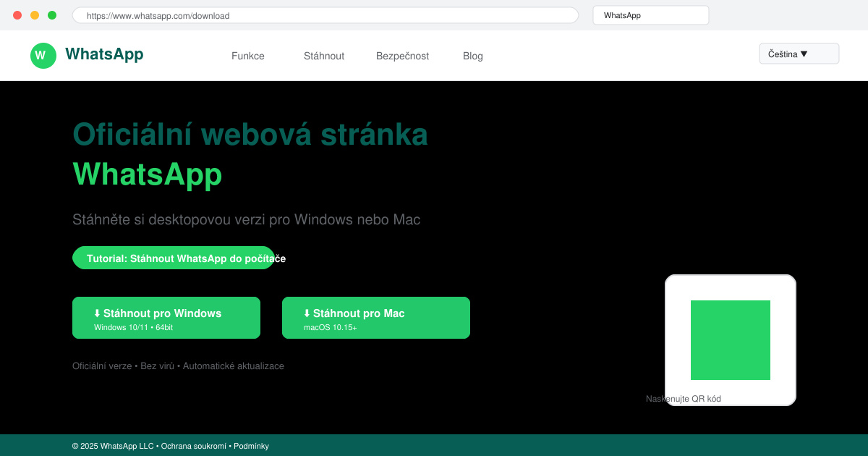Expand the Čeština language dropdown
This screenshot has height=456, width=868.
click(x=799, y=54)
